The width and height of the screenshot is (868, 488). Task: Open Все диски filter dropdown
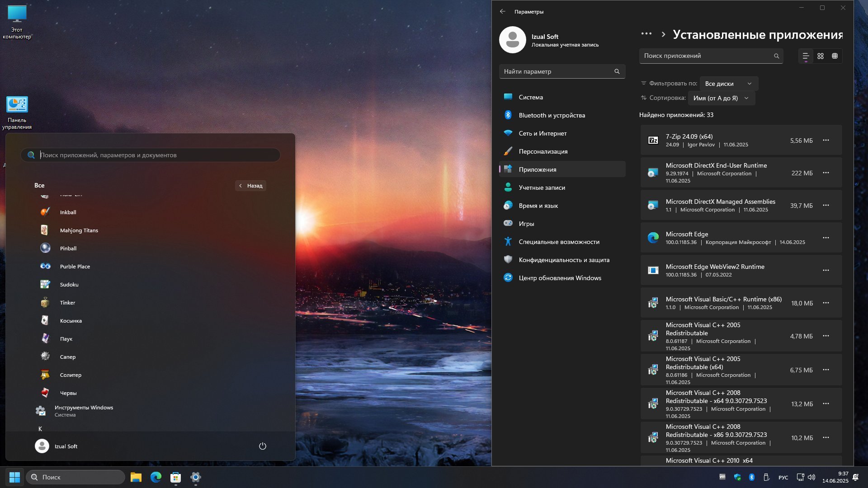(x=729, y=84)
